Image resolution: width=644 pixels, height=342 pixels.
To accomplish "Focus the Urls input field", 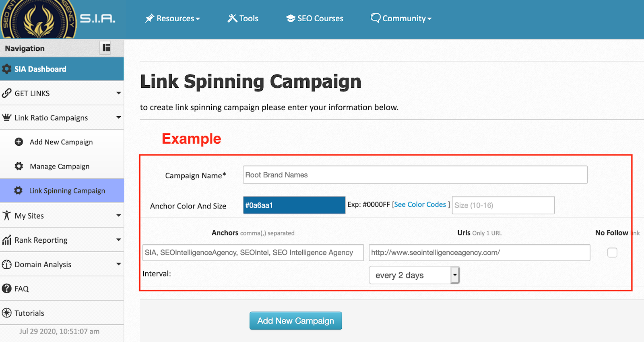I will tap(479, 252).
